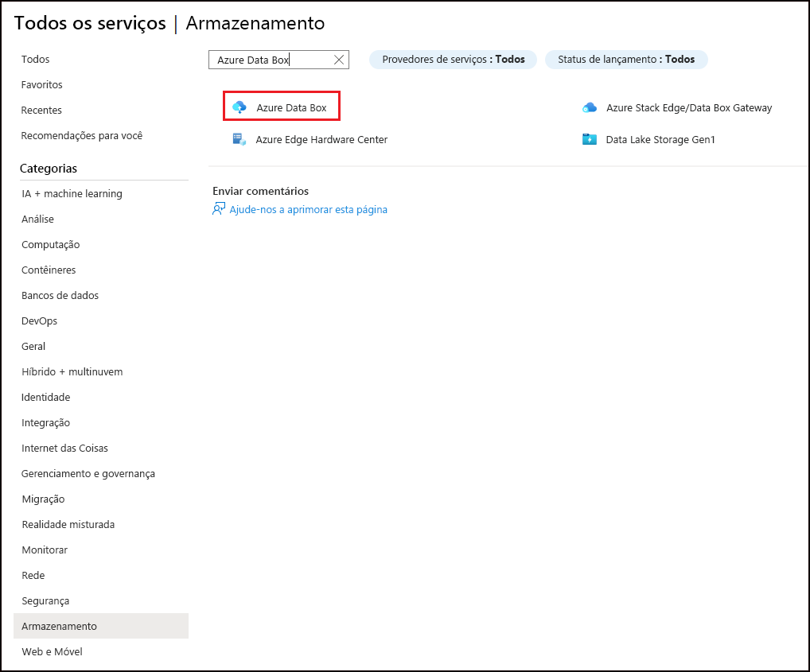The width and height of the screenshot is (810, 672).
Task: Expand the Categorias section
Action: coord(49,168)
